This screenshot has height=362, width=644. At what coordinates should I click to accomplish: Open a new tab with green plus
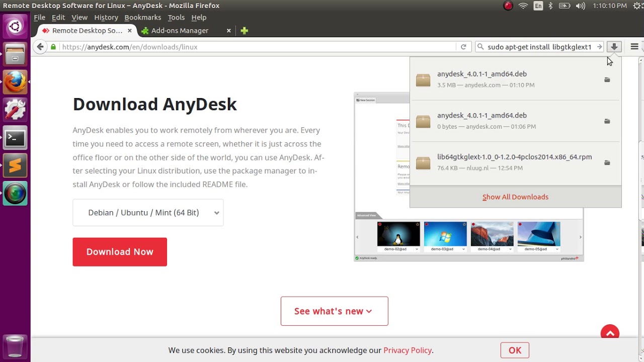(245, 31)
